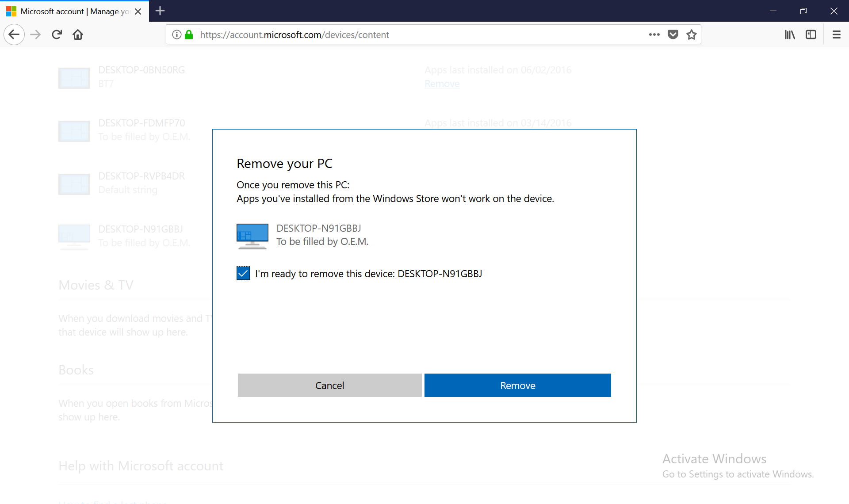Click the PC monitor icon in dialog

point(252,236)
